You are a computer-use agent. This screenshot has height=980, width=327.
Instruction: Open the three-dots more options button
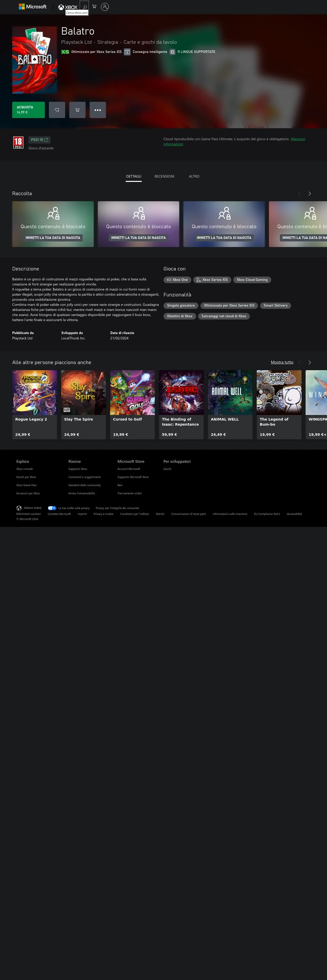98,110
